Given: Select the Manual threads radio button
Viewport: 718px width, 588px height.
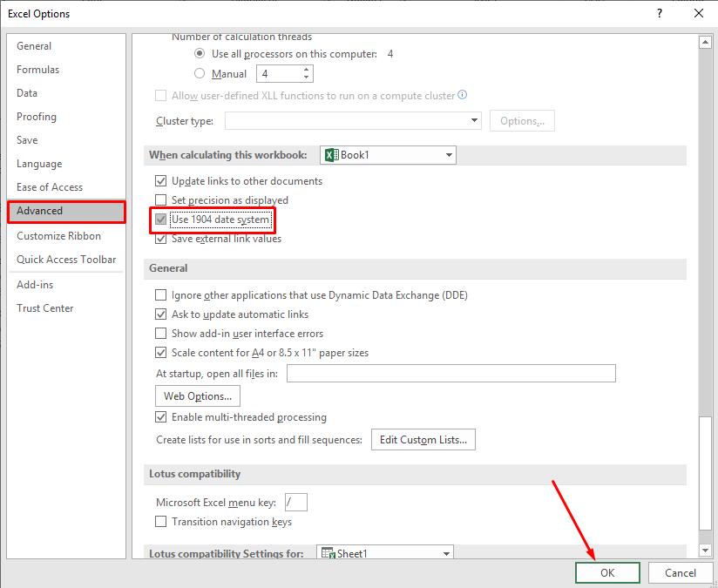Looking at the screenshot, I should tap(200, 73).
